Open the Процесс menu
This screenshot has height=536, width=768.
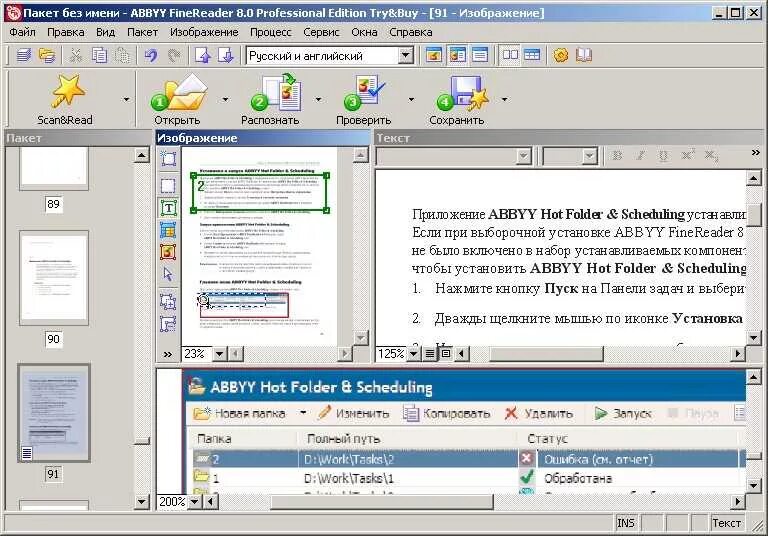click(270, 32)
